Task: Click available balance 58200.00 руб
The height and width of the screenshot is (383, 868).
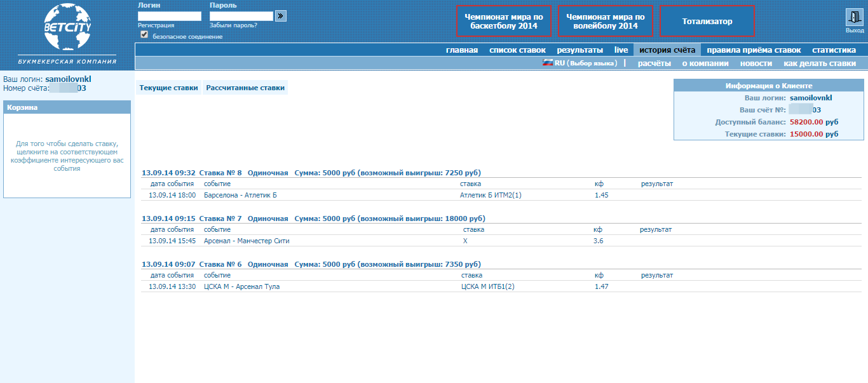Action: (x=814, y=122)
